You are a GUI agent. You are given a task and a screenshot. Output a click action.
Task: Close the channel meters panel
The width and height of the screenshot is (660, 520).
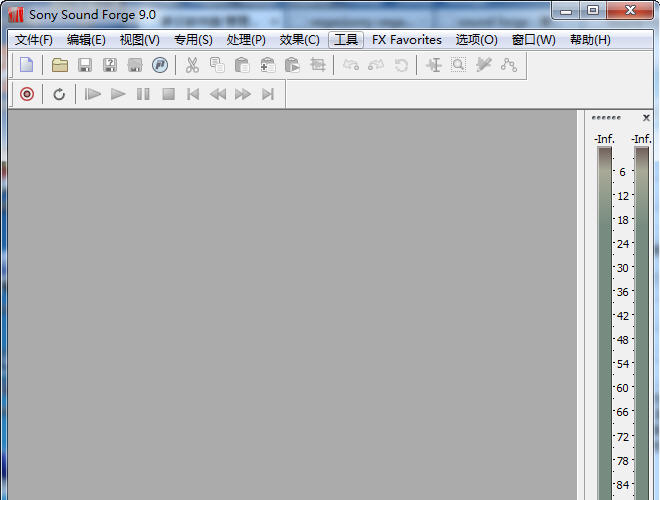pos(646,118)
